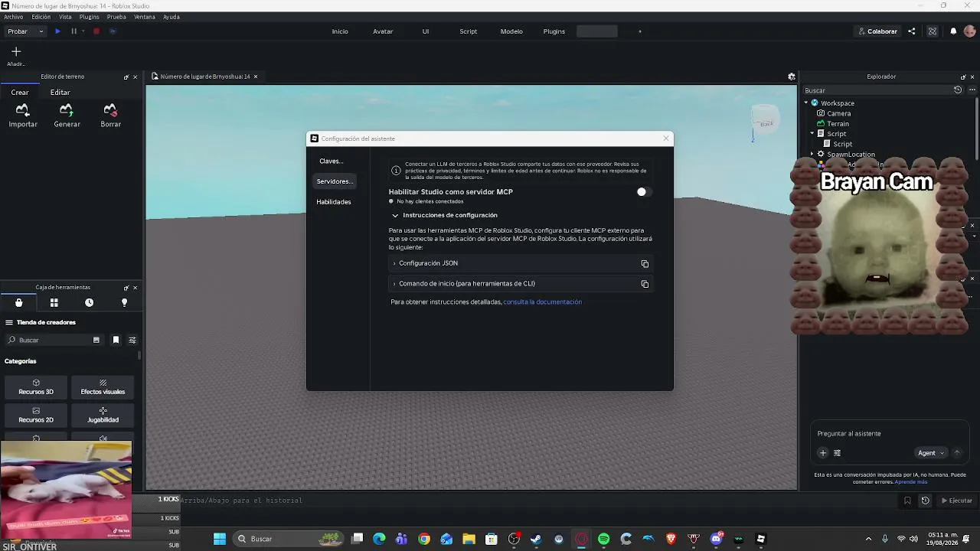Open the toolbox inventory grid tab
The width and height of the screenshot is (980, 551).
coord(54,303)
